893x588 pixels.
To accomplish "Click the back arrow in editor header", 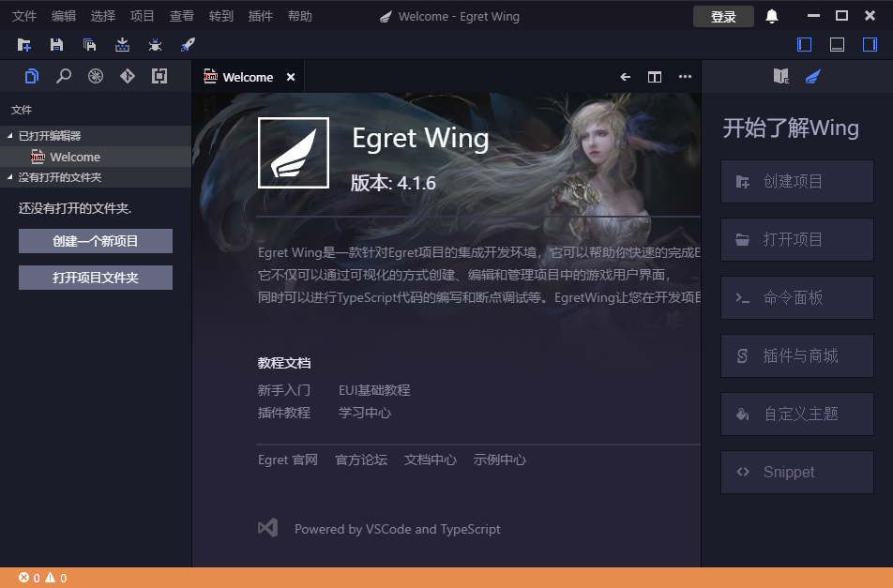I will (626, 77).
